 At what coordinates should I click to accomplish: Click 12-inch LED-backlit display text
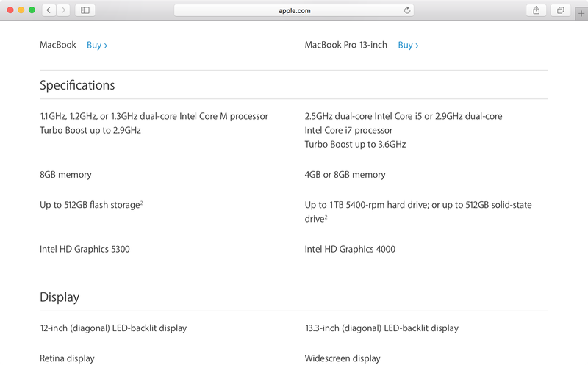click(113, 328)
